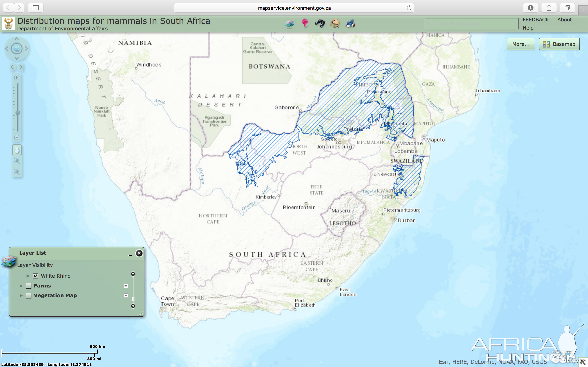Image resolution: width=588 pixels, height=367 pixels.
Task: Select the printer/print map icon
Action: point(350,24)
